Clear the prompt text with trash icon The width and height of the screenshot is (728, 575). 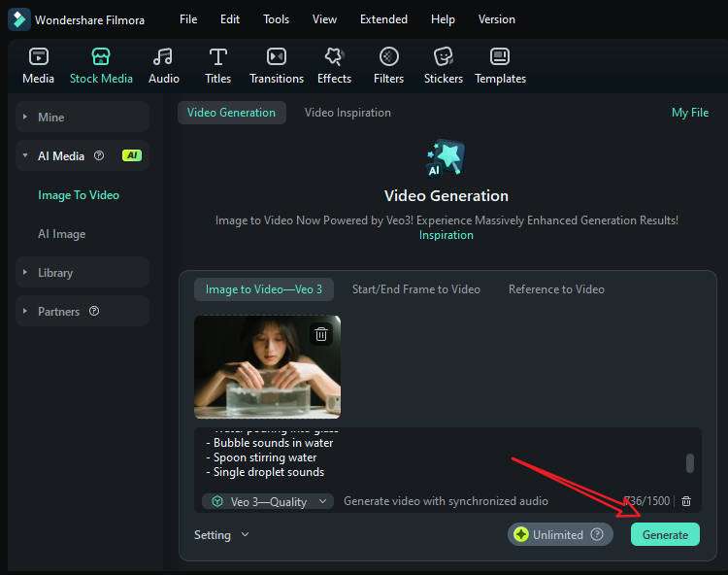pos(686,501)
